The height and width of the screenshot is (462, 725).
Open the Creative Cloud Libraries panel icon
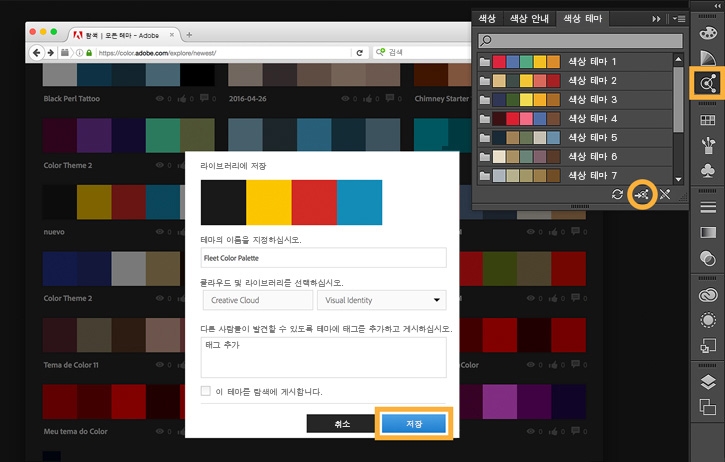pyautogui.click(x=707, y=295)
